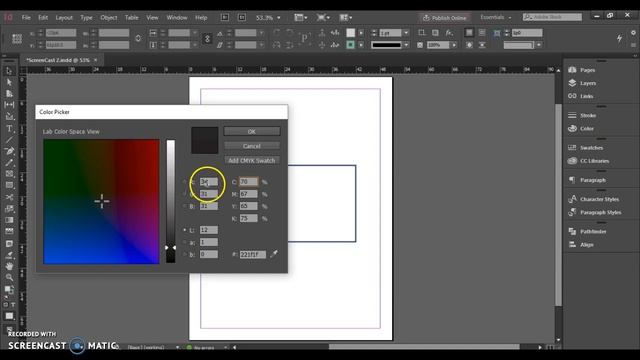Viewport: 640px width, 360px height.
Task: Open the Window menu
Action: 177,18
